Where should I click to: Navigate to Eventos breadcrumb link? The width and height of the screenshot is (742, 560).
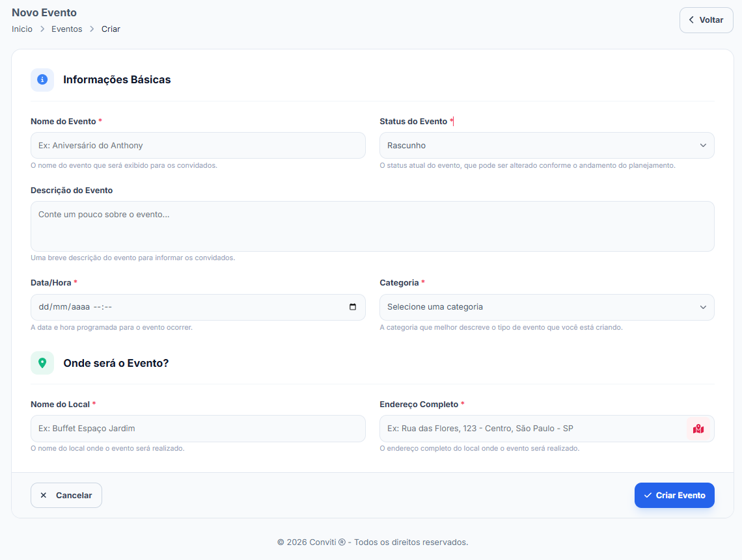click(x=67, y=29)
